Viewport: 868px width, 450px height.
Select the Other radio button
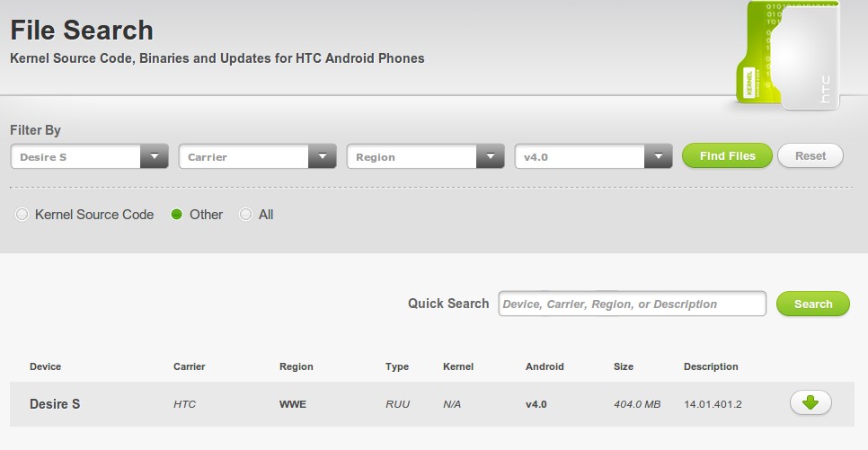tap(177, 214)
